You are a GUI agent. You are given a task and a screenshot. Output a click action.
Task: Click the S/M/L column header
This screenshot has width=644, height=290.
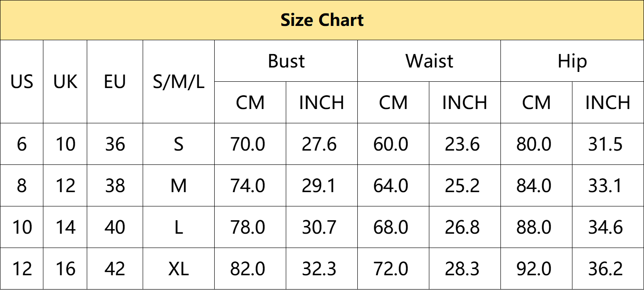178,82
